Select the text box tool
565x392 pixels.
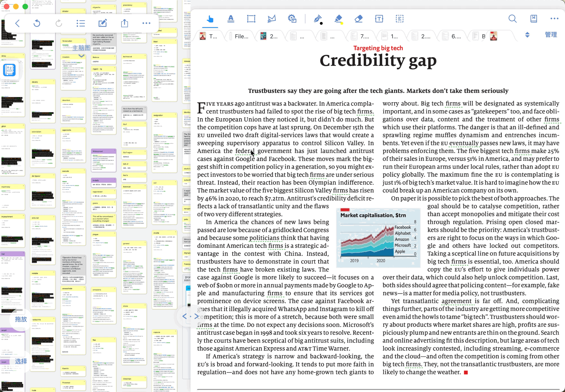(379, 19)
